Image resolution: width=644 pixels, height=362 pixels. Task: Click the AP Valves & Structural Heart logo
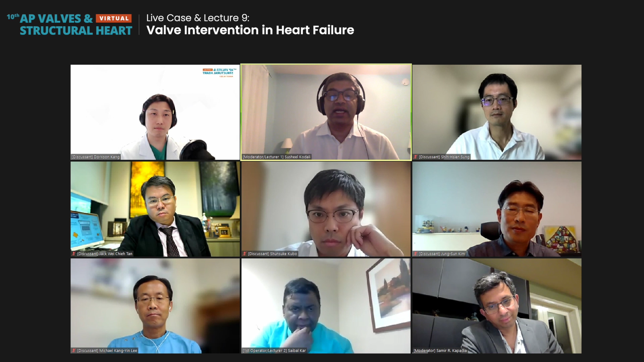click(x=69, y=24)
